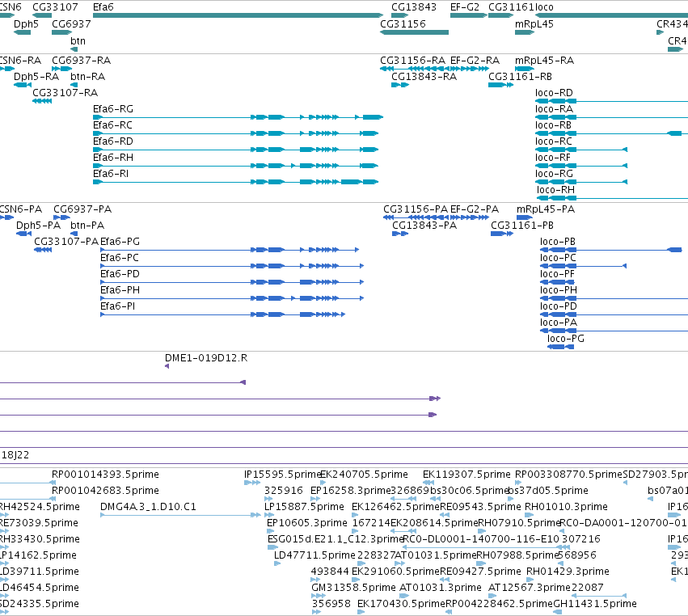
Task: Select the CG31156 gene glyph
Action: (x=414, y=32)
